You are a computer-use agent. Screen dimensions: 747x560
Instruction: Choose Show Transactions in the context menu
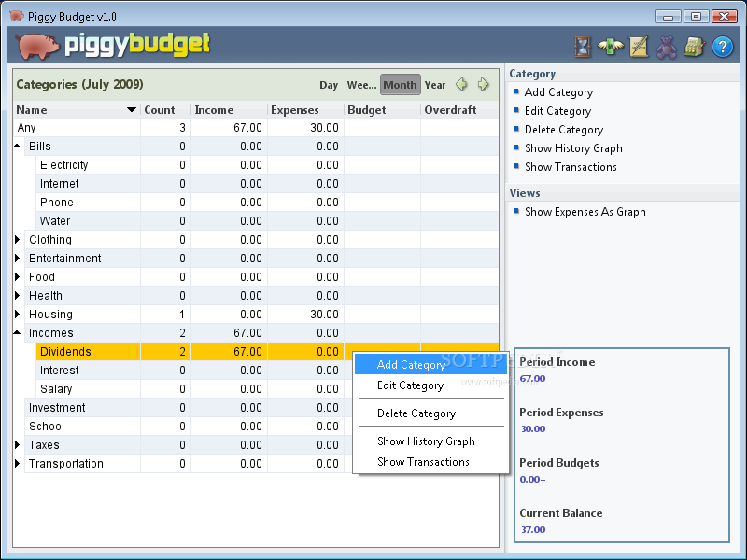430,462
